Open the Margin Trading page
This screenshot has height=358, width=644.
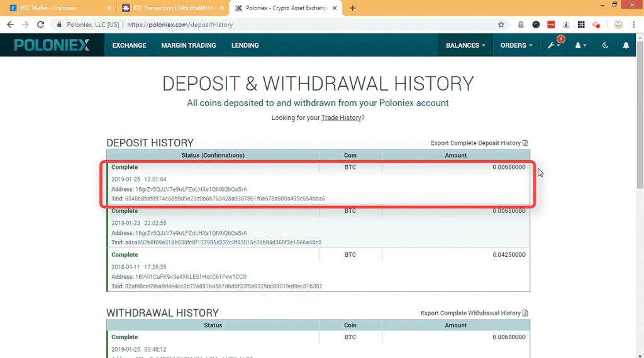pos(189,45)
